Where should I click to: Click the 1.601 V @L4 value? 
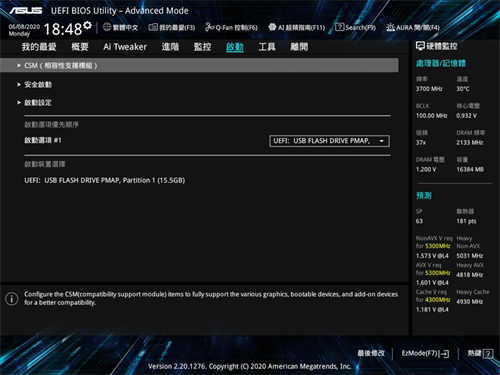click(x=432, y=283)
